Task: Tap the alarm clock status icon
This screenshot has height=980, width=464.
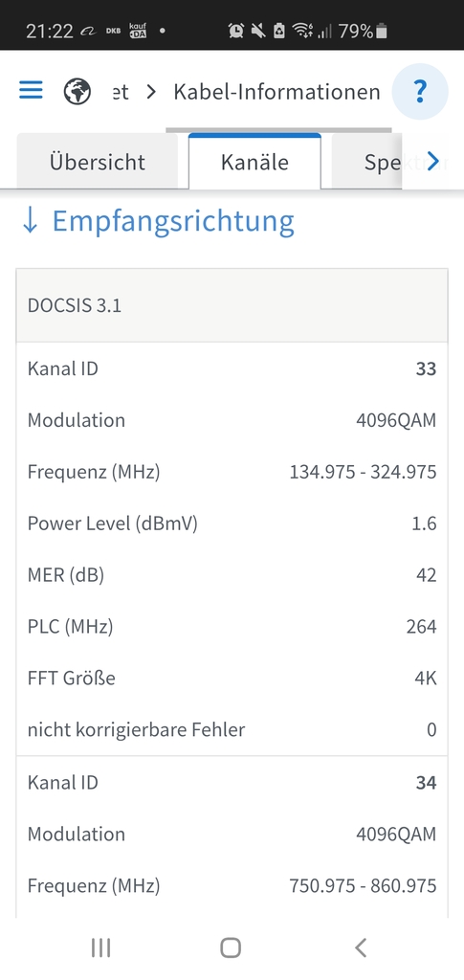Action: [236, 31]
